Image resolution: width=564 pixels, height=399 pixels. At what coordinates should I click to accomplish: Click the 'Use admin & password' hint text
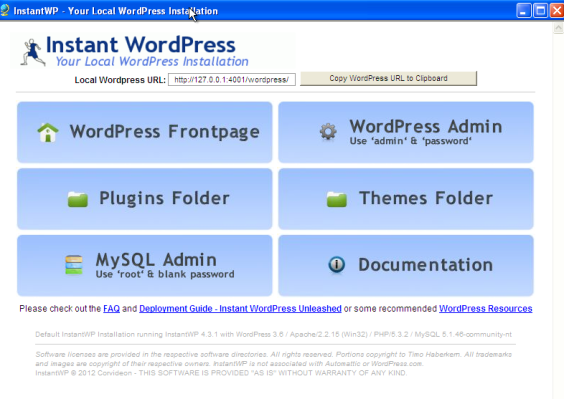(410, 141)
